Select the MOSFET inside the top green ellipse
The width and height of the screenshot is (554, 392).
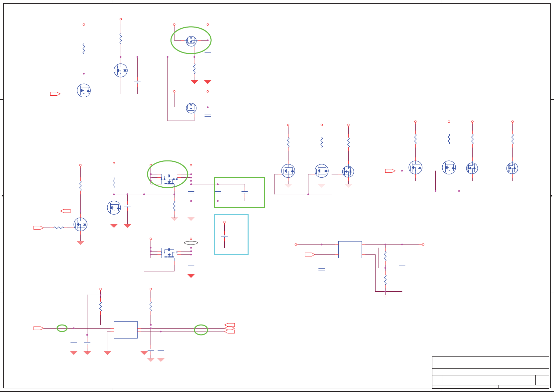pos(191,41)
